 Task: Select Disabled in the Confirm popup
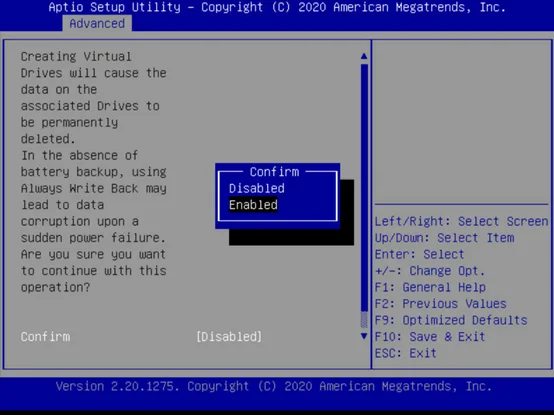(257, 188)
